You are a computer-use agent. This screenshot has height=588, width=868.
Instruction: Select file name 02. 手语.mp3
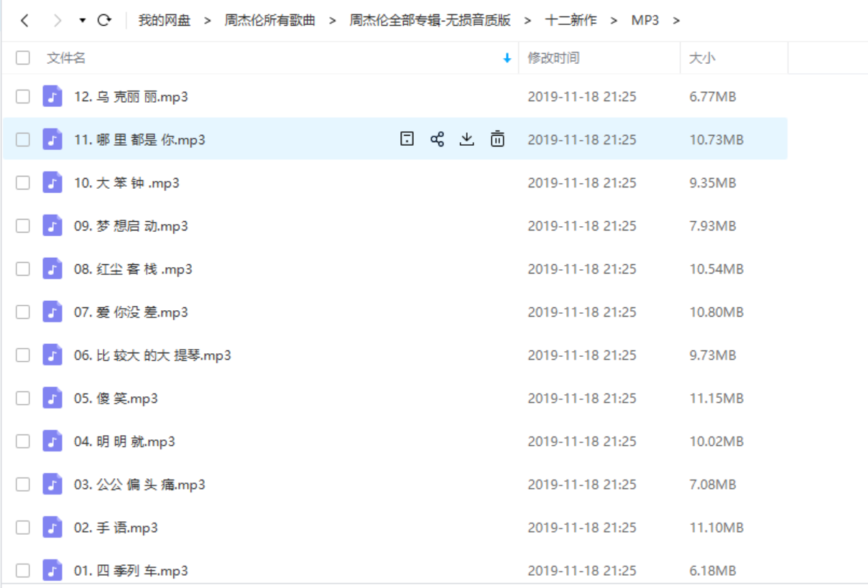pyautogui.click(x=116, y=528)
